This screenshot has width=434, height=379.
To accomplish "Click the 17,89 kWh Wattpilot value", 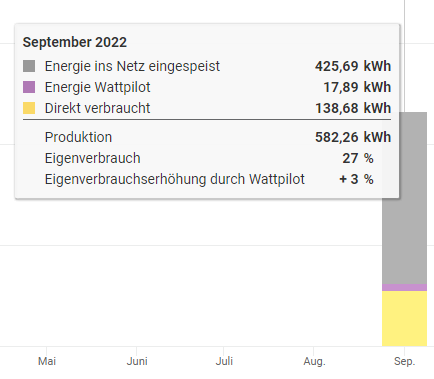I will click(x=357, y=87).
